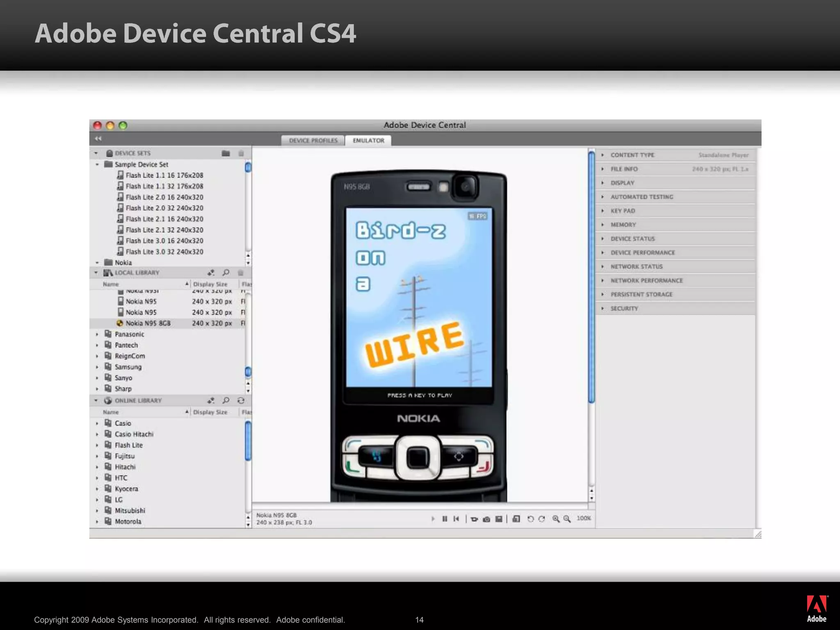The image size is (840, 630).
Task: Click the Local Library search icon
Action: point(226,272)
